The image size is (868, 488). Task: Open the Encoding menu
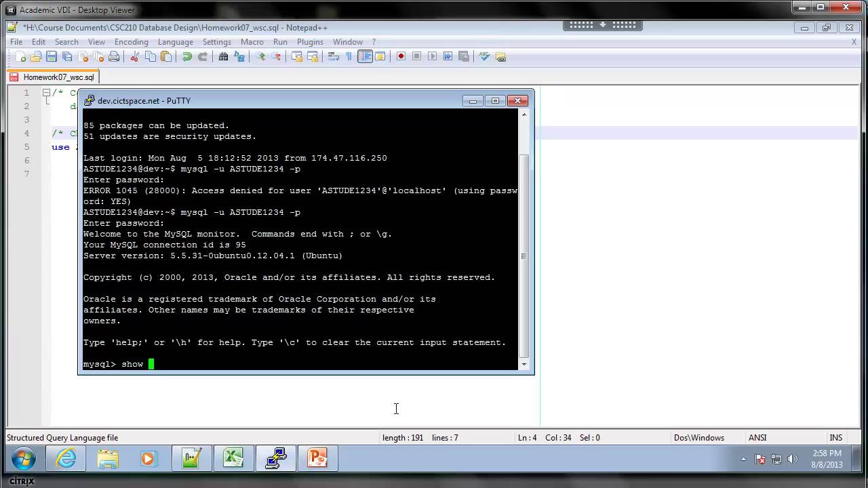(132, 42)
